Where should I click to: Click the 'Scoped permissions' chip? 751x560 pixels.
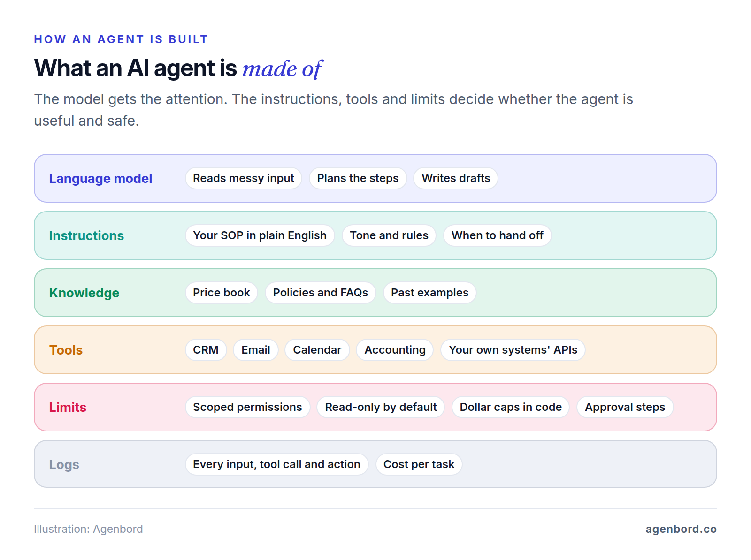pyautogui.click(x=247, y=407)
